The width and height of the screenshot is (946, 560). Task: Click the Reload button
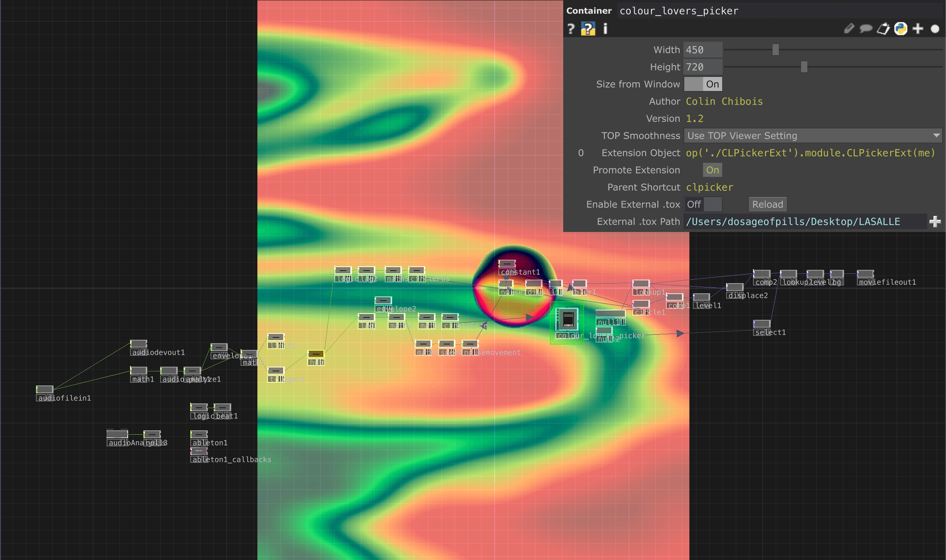(768, 205)
